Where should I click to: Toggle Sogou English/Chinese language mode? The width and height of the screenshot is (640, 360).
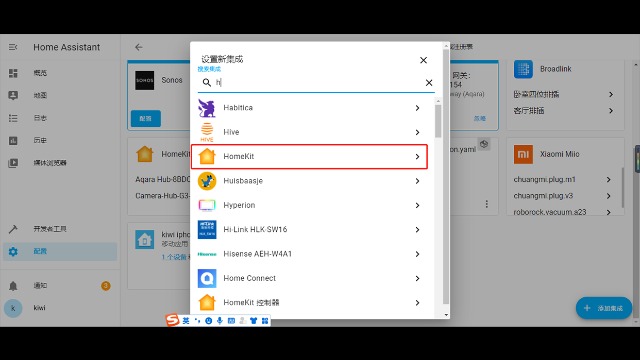[x=186, y=321]
